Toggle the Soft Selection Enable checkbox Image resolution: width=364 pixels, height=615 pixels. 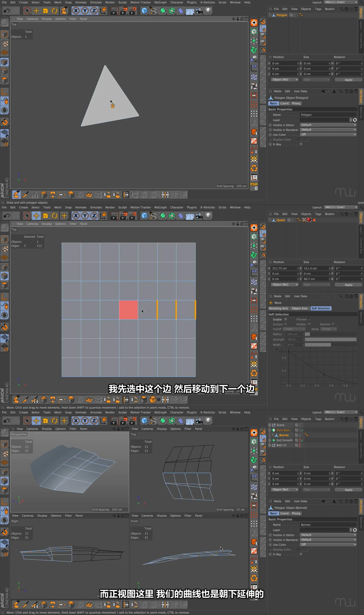click(286, 319)
